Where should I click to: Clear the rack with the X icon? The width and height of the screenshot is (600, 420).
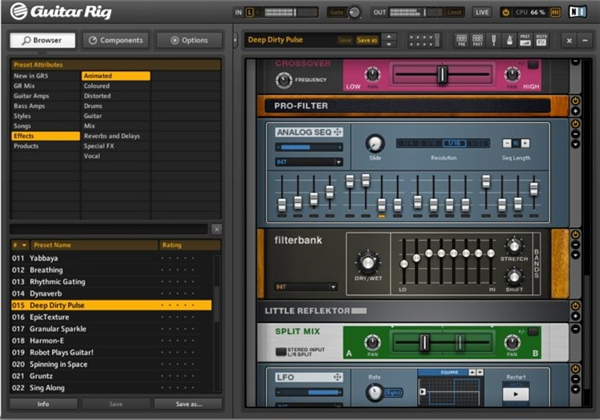click(569, 40)
